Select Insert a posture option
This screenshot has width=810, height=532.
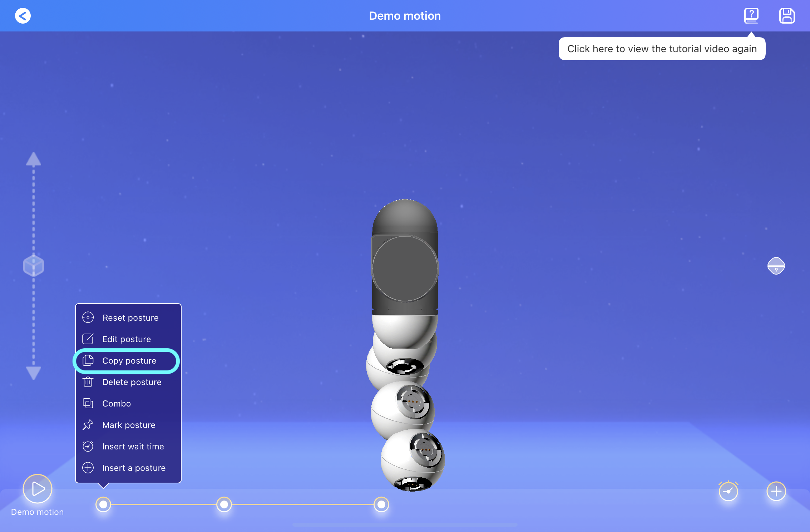point(134,468)
